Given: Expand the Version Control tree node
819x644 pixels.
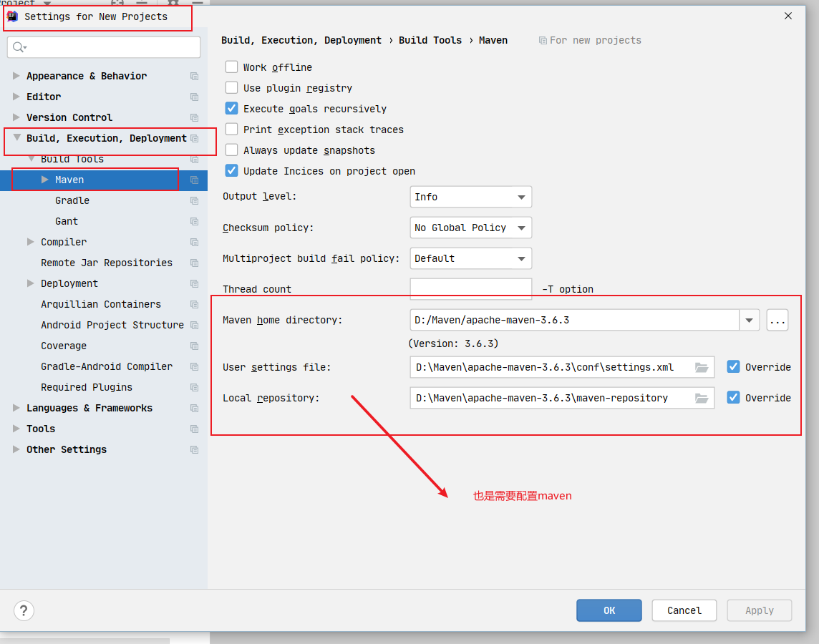Looking at the screenshot, I should (x=16, y=117).
